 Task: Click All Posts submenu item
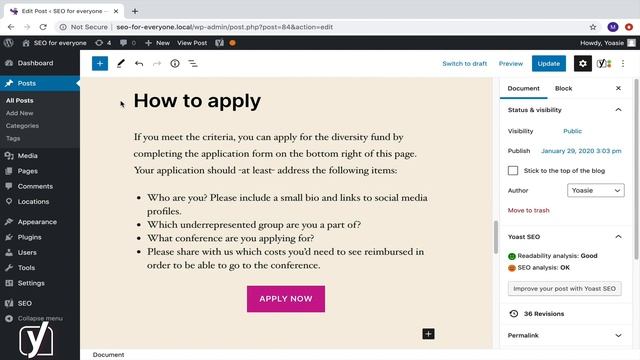tap(20, 100)
